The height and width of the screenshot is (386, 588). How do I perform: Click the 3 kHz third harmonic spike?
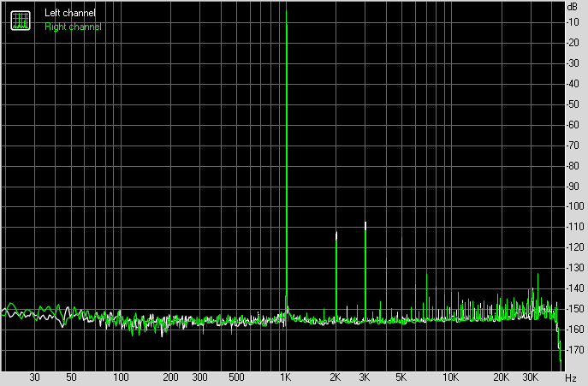coord(365,270)
